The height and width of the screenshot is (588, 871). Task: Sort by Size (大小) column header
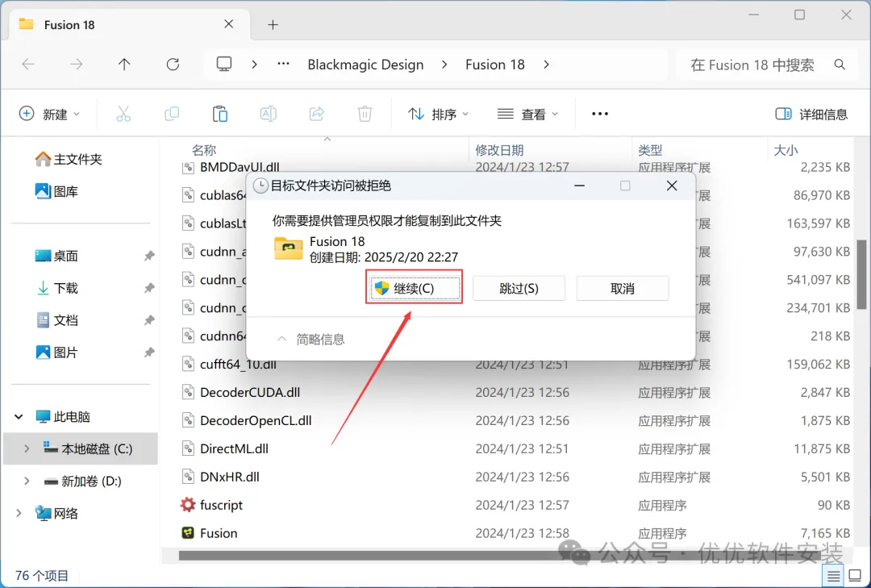786,150
